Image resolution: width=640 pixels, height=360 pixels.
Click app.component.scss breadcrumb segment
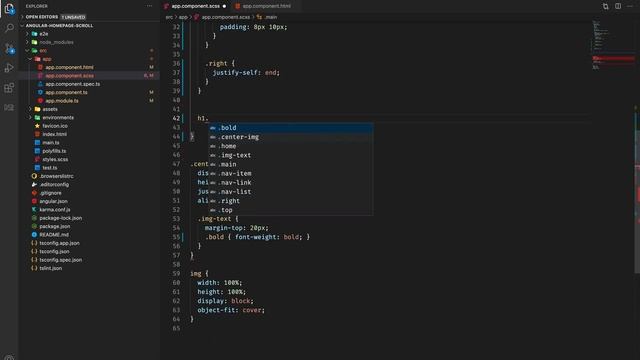point(225,17)
